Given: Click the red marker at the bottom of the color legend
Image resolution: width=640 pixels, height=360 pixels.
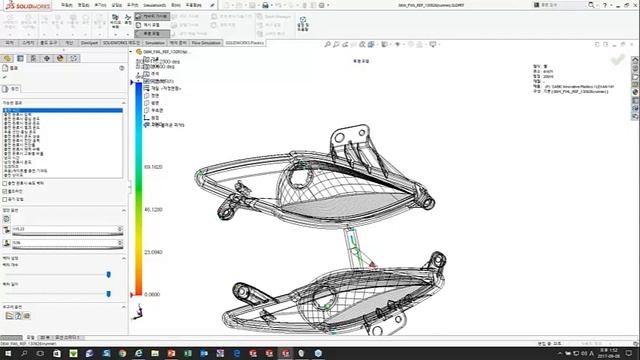Looking at the screenshot, I should 132,294.
